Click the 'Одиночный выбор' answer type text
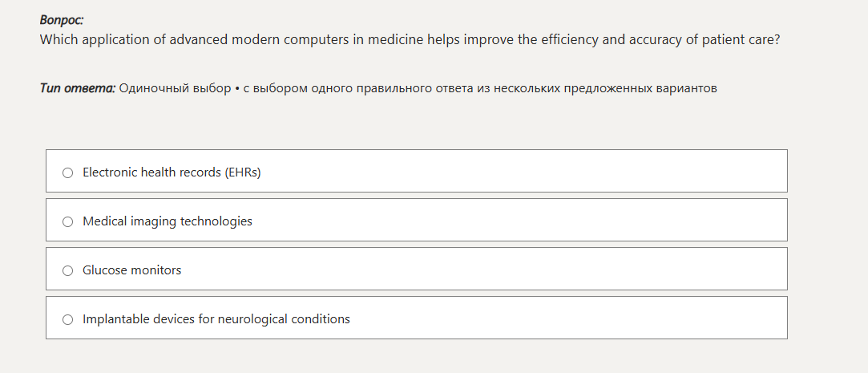The height and width of the screenshot is (373, 868). pos(174,88)
